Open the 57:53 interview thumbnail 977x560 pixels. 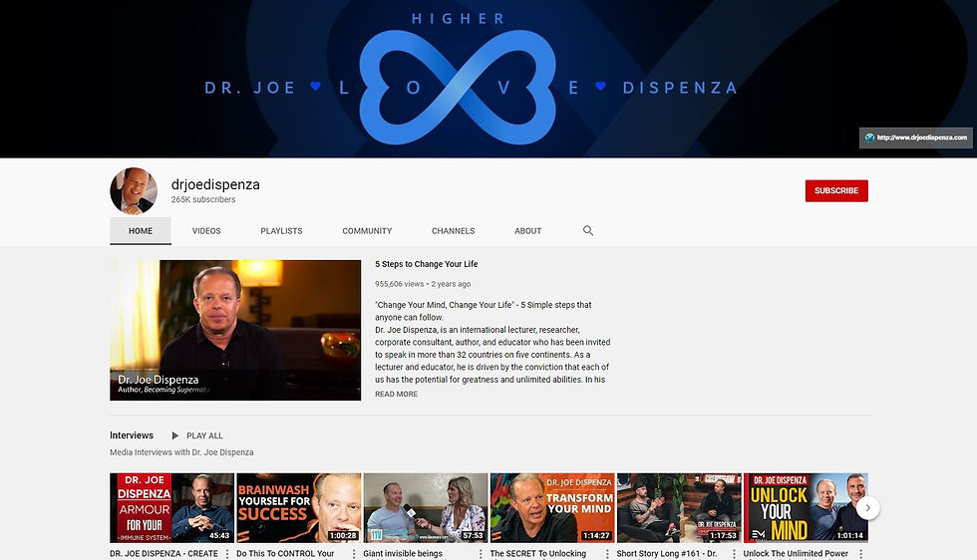pos(425,507)
